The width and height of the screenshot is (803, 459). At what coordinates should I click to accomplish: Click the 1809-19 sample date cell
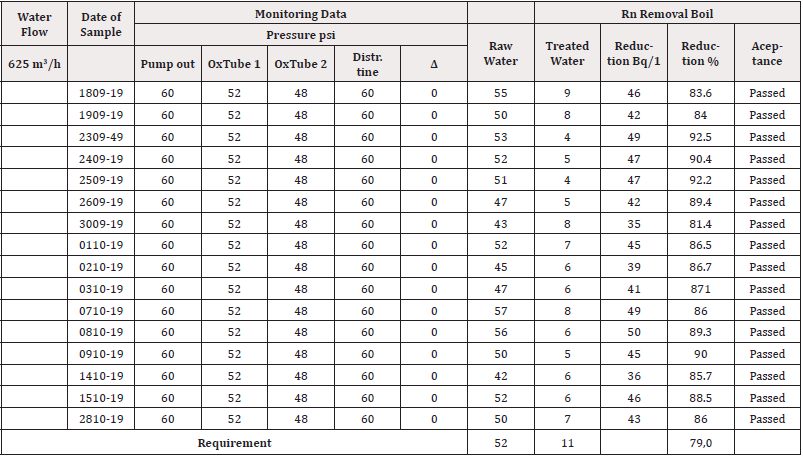coord(101,93)
